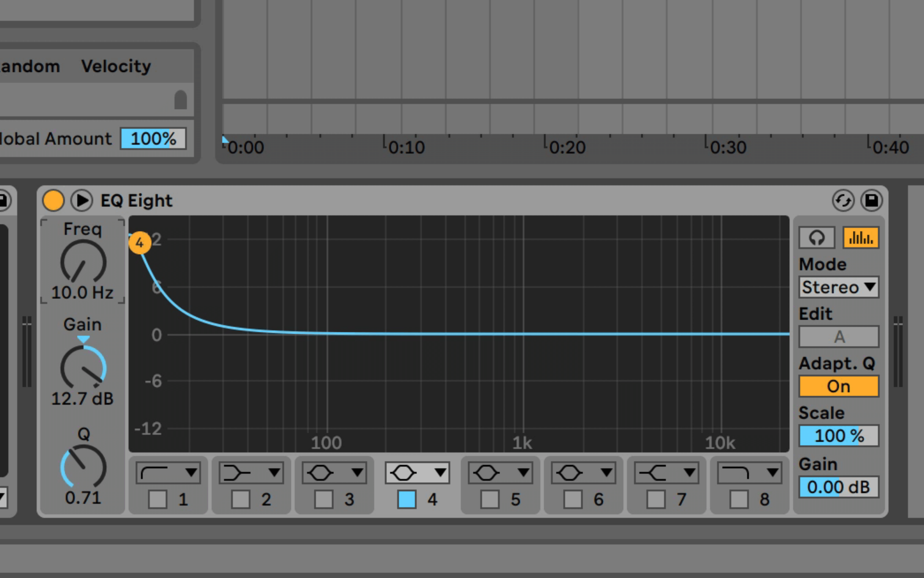Click the Global Amount 100% field
Image resolution: width=924 pixels, height=578 pixels.
[153, 138]
